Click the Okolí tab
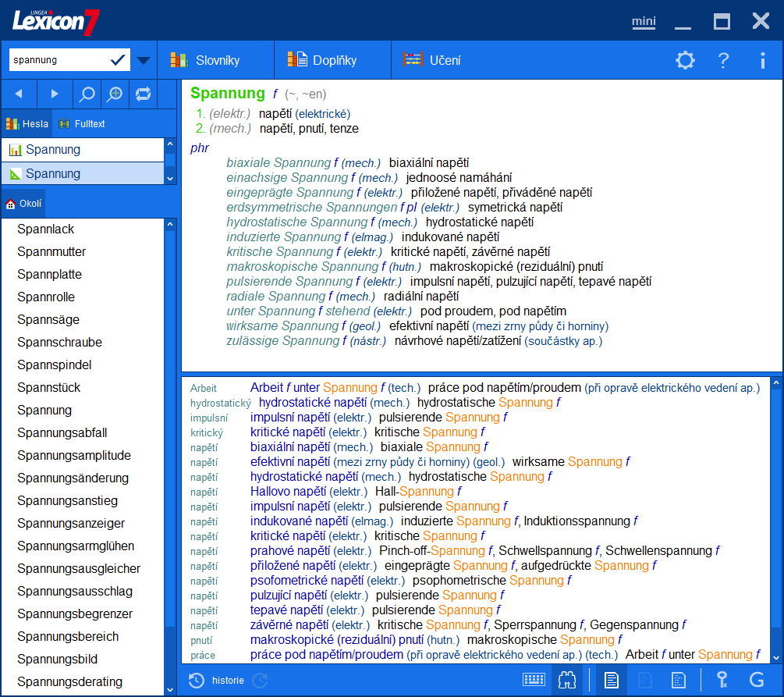Image resolution: width=784 pixels, height=697 pixels. point(23,204)
